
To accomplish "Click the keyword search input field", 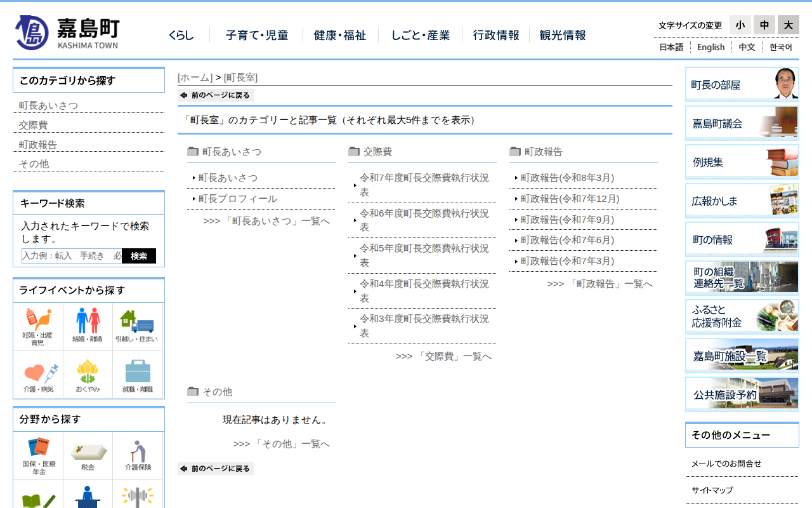I will click(x=72, y=256).
